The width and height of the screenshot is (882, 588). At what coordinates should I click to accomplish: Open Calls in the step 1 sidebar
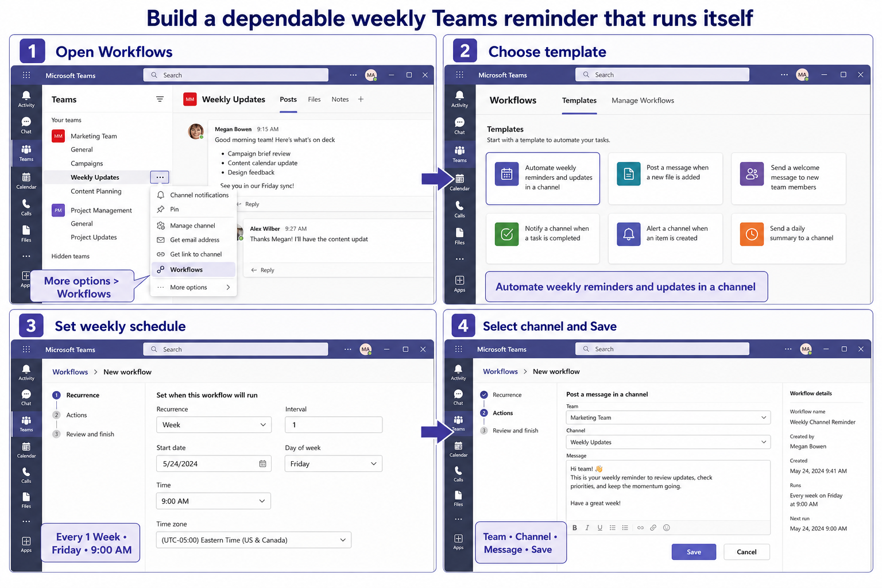tap(26, 207)
